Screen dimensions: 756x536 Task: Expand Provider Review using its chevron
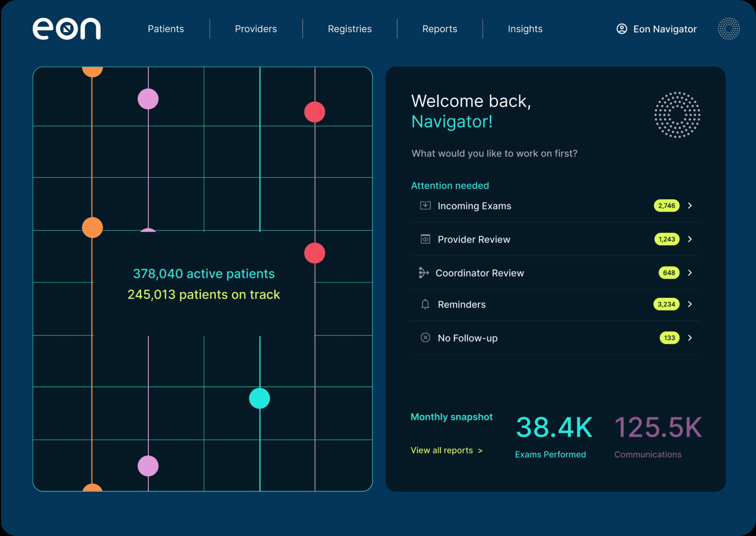pyautogui.click(x=689, y=239)
